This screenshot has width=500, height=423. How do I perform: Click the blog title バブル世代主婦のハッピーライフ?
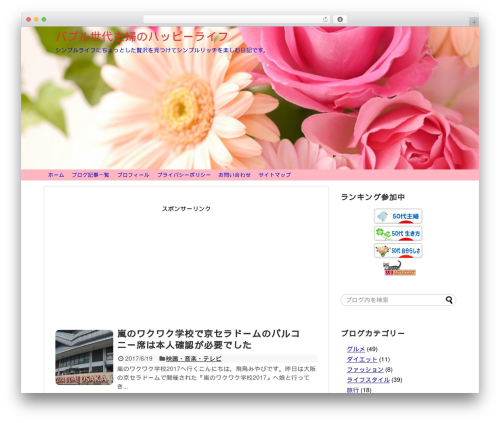142,36
